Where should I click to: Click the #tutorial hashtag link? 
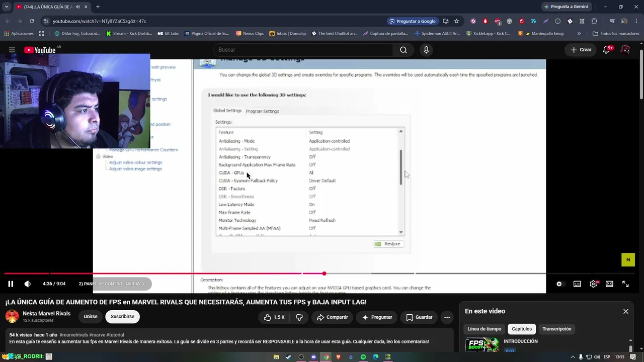pyautogui.click(x=115, y=335)
